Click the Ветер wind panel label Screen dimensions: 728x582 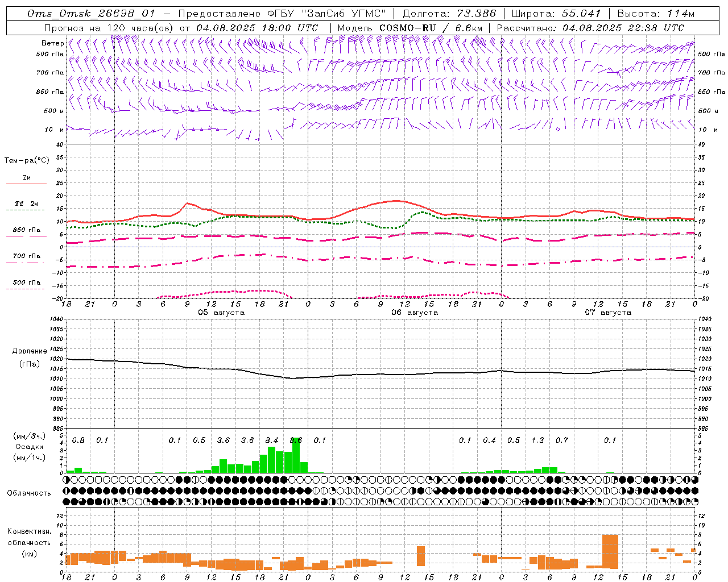pos(53,43)
